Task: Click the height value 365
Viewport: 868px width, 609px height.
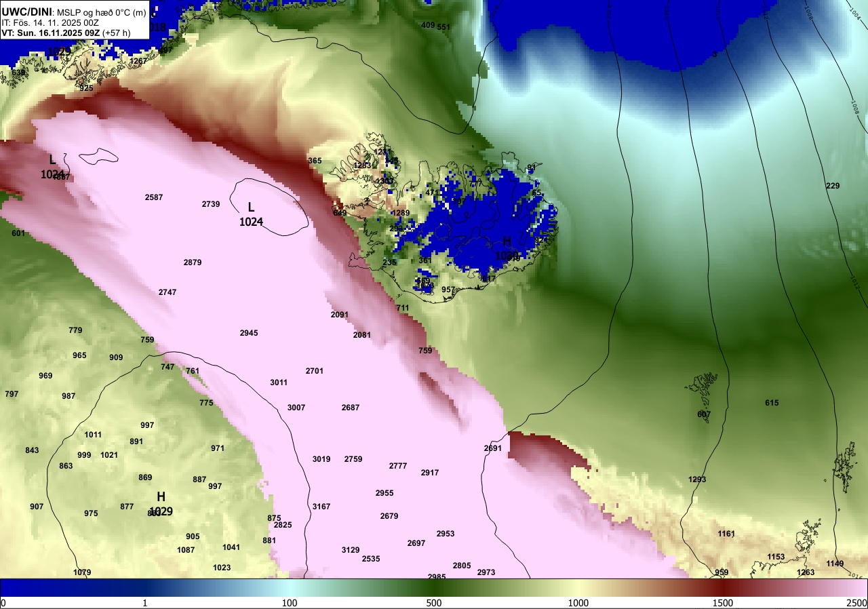Action: click(x=315, y=161)
